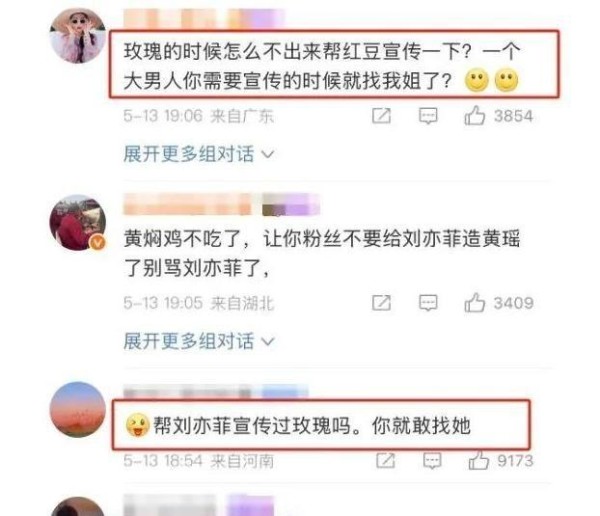600x516 pixels.
Task: Like the comment with 3409 likes
Action: 474,303
